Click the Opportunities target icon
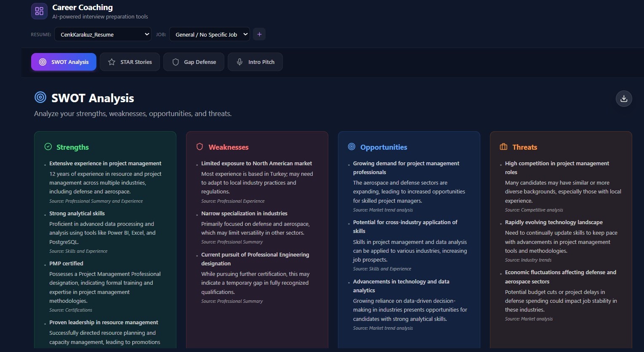This screenshot has height=352, width=644. [x=351, y=147]
